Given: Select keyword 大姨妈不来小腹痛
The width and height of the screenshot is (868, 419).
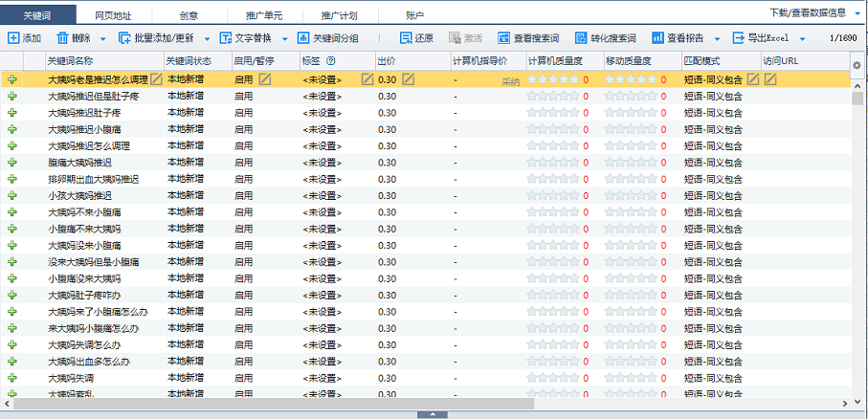Looking at the screenshot, I should tap(84, 212).
